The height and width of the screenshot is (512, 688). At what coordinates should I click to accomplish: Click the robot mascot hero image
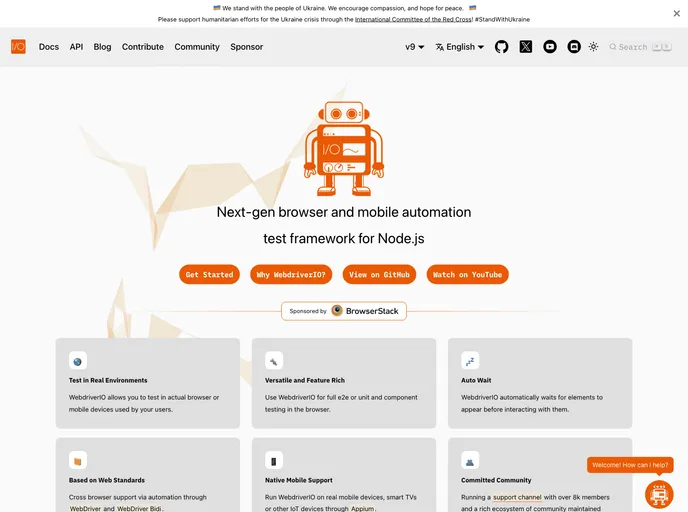click(x=344, y=149)
